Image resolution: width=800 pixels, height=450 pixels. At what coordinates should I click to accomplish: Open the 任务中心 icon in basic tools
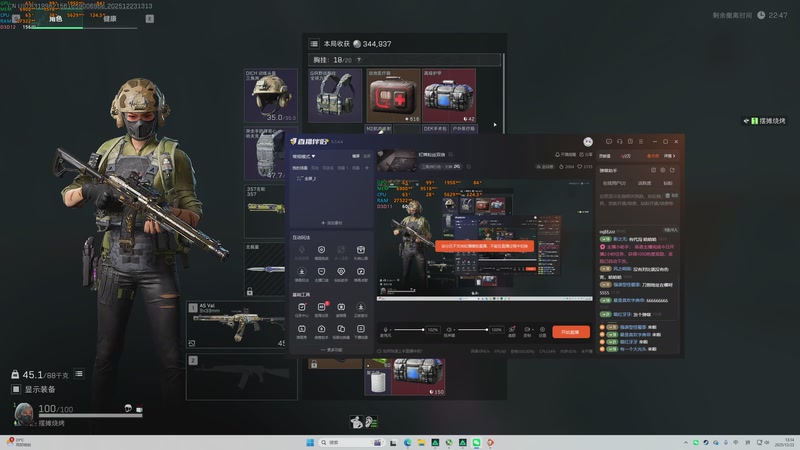[302, 309]
